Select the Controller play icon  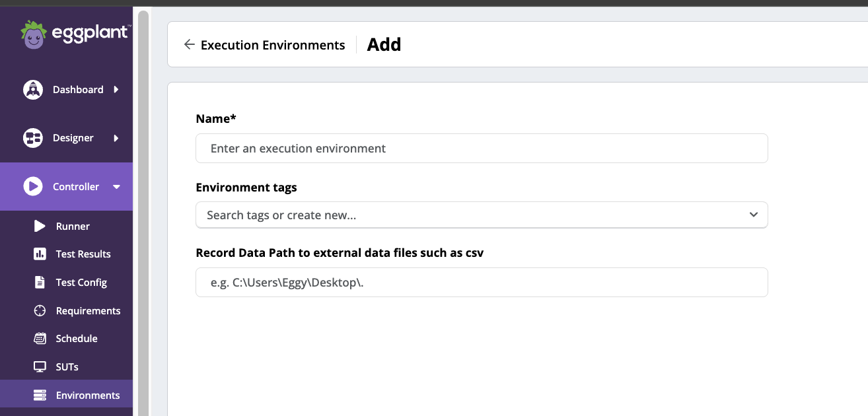pos(33,186)
